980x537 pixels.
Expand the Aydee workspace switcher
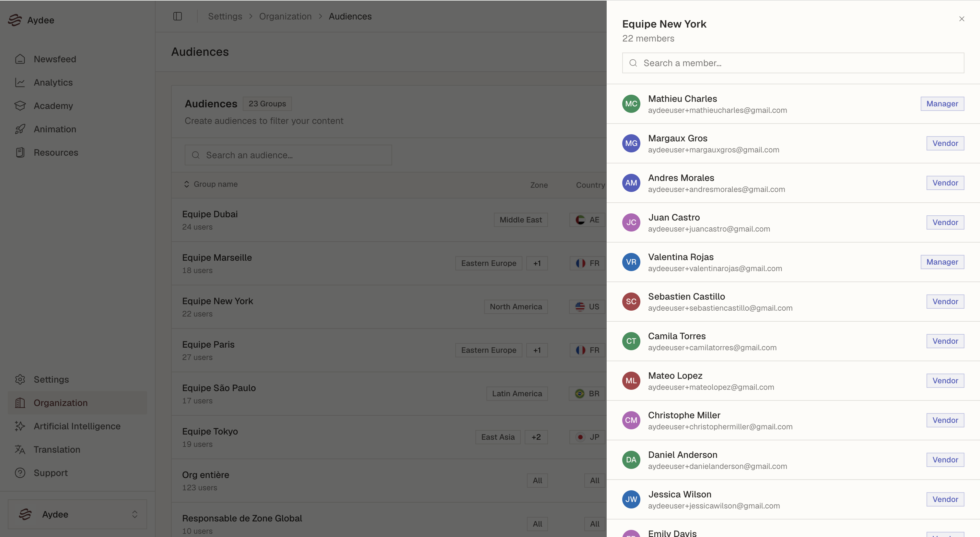coord(77,514)
